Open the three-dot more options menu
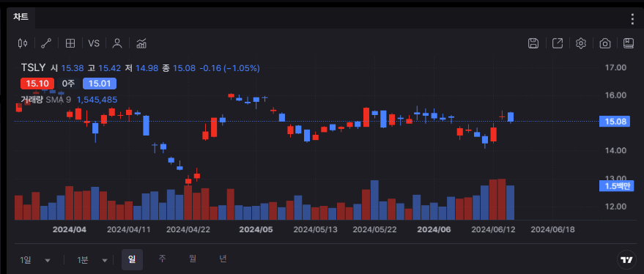 632,19
